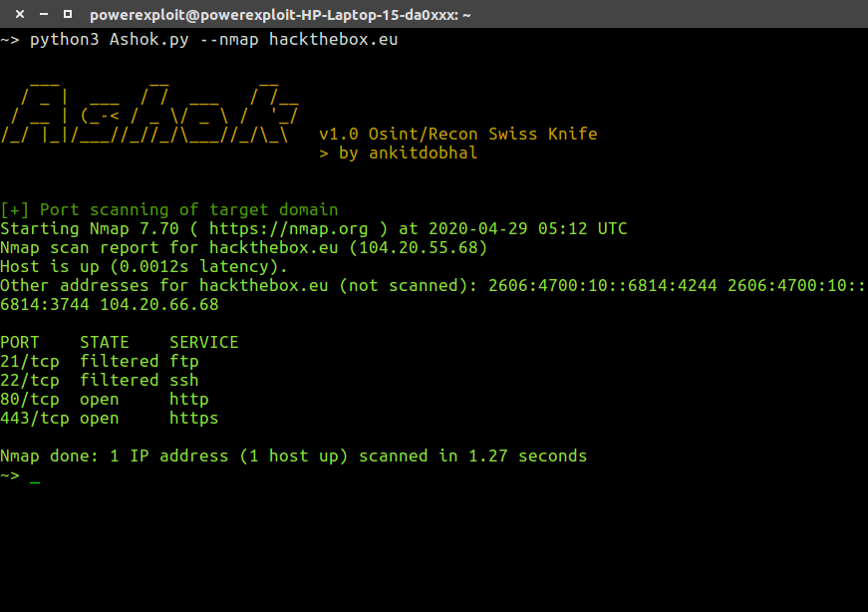The image size is (868, 612).
Task: Click the 'Port scanning of target domain' line
Action: (188, 210)
